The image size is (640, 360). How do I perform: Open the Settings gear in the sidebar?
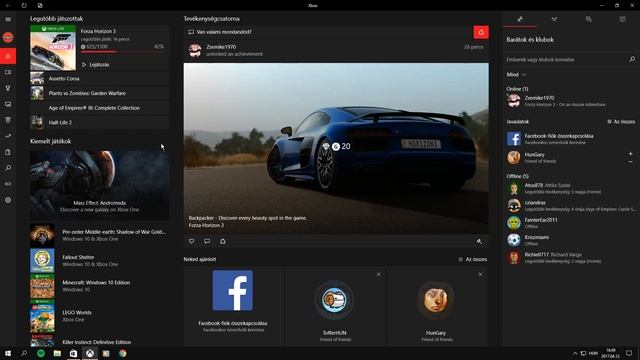(x=8, y=200)
